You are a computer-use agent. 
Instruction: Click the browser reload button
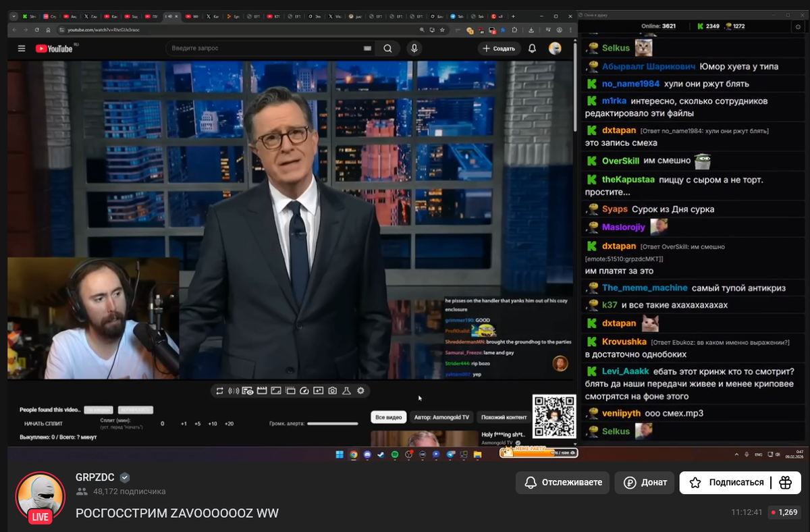(36, 30)
